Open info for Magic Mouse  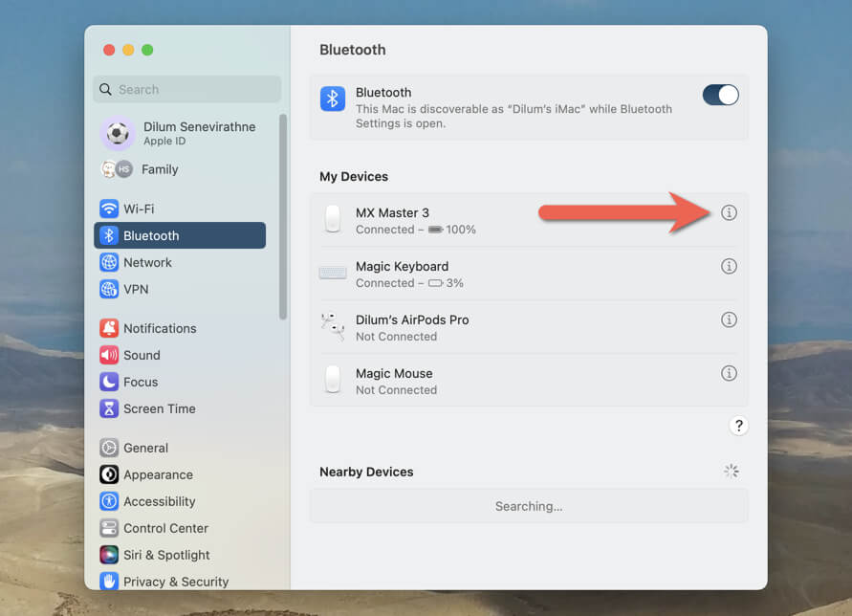pyautogui.click(x=729, y=373)
